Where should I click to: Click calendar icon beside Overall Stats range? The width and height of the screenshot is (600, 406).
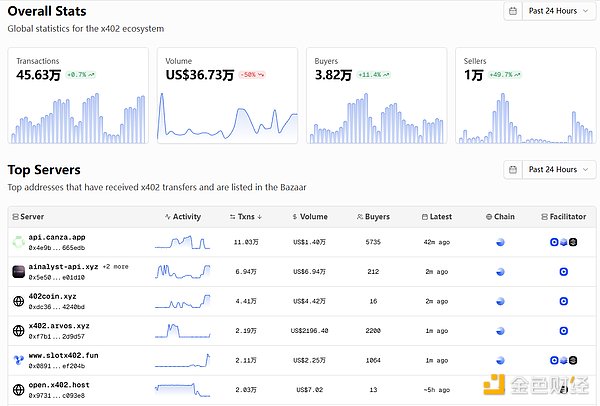click(x=514, y=12)
